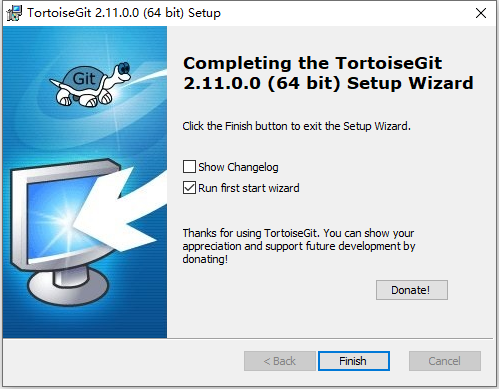Screen dimensions: 499x389
Task: Click the Show Changelog label text
Action: point(238,167)
